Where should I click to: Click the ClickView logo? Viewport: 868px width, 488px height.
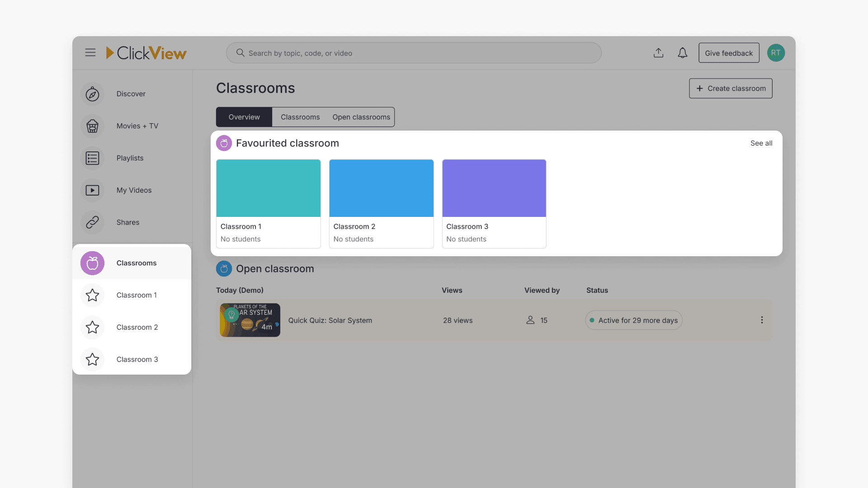146,53
